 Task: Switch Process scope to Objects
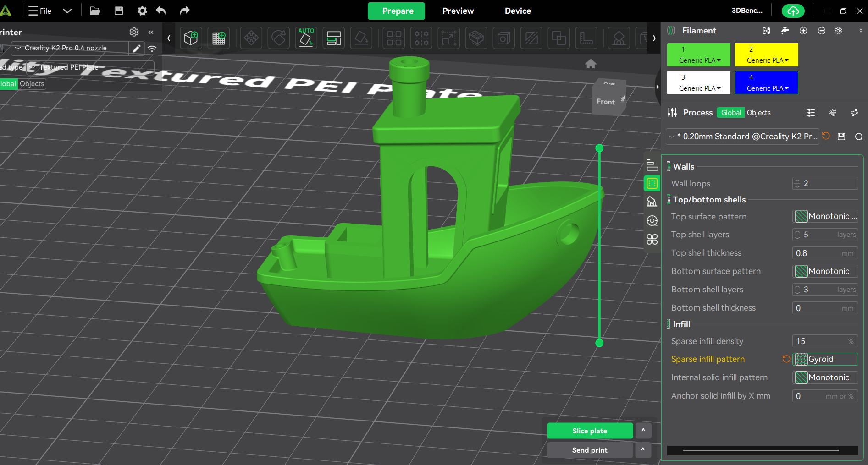click(x=759, y=113)
